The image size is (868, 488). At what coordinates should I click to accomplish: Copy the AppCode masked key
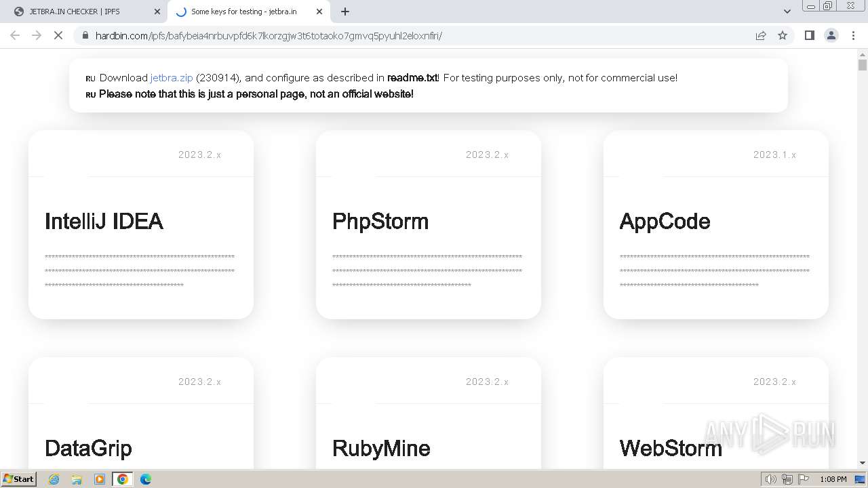click(x=715, y=271)
